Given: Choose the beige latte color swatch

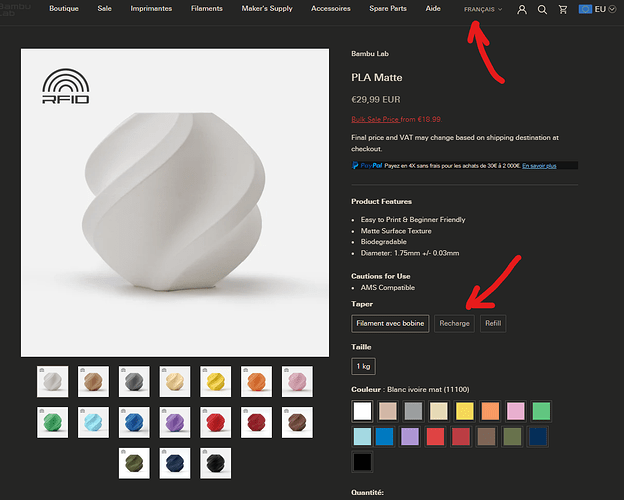Looking at the screenshot, I should point(388,411).
